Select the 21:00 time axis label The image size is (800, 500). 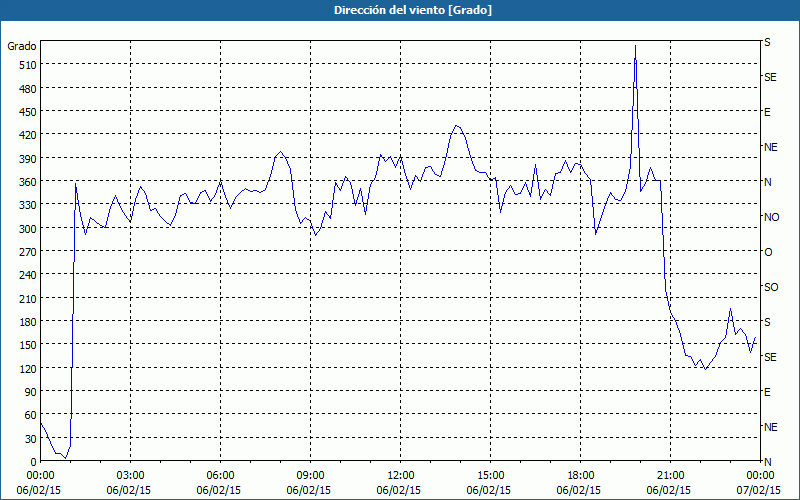pyautogui.click(x=670, y=476)
